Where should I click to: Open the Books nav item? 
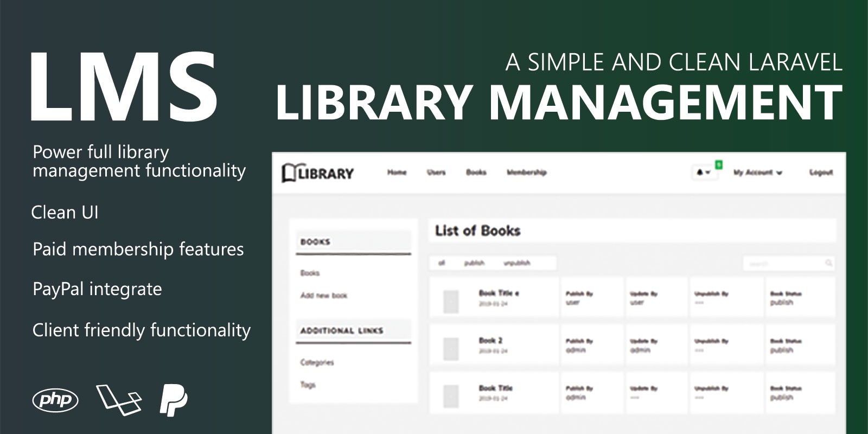point(476,173)
